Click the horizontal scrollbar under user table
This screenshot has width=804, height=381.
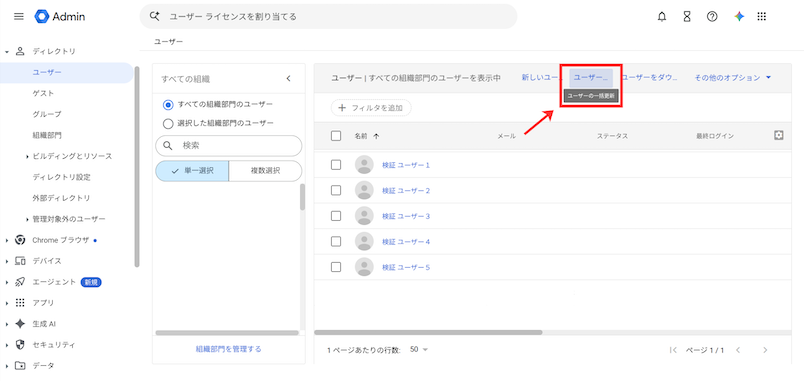pos(428,332)
